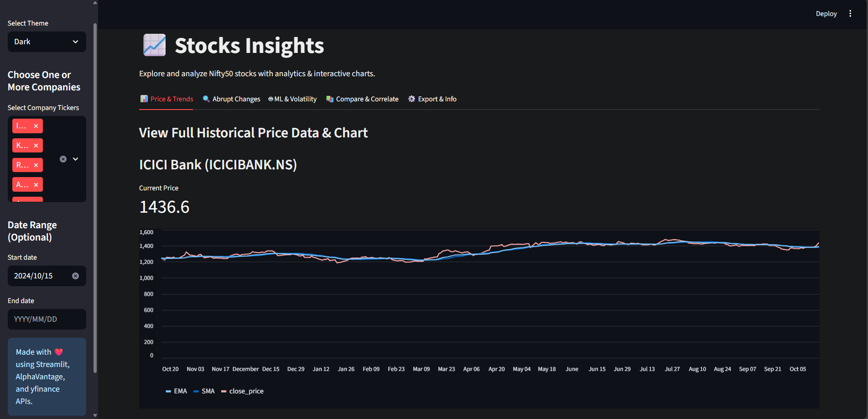Click the Stocks Insights chart logo icon
This screenshot has height=419, width=868.
[154, 45]
